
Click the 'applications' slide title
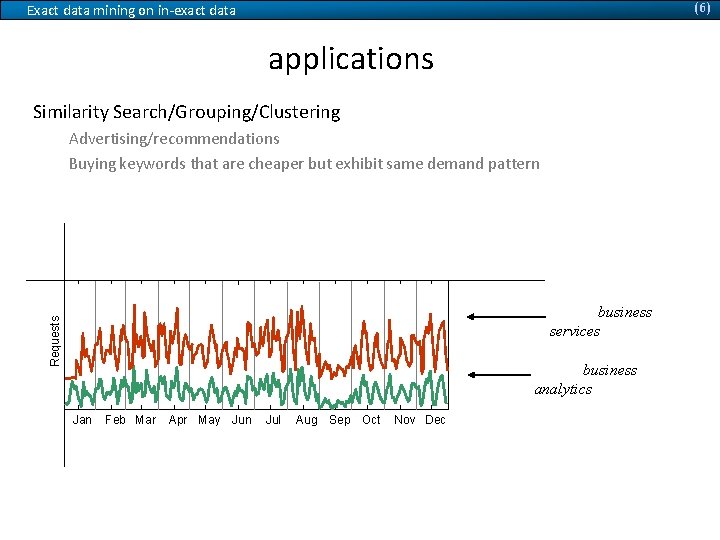[351, 59]
